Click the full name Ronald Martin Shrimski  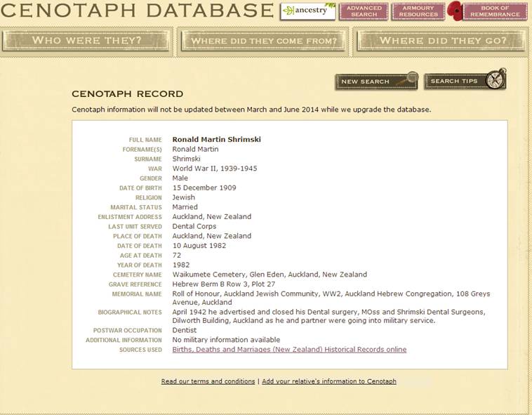pos(216,140)
